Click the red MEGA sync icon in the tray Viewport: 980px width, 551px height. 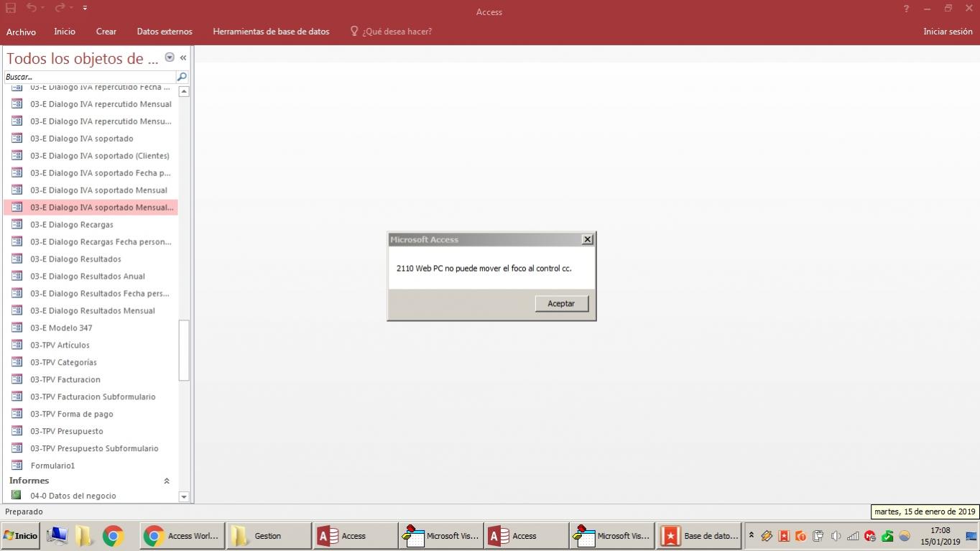click(x=870, y=536)
